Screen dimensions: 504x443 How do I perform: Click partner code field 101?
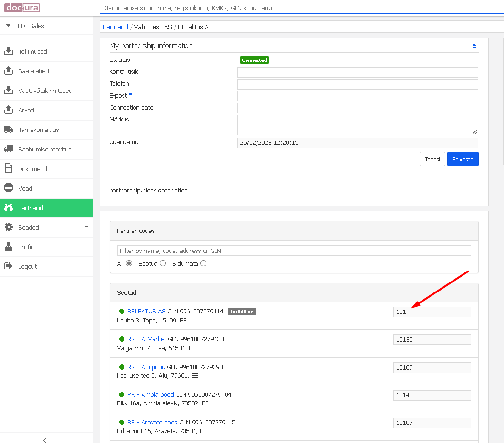pos(432,312)
